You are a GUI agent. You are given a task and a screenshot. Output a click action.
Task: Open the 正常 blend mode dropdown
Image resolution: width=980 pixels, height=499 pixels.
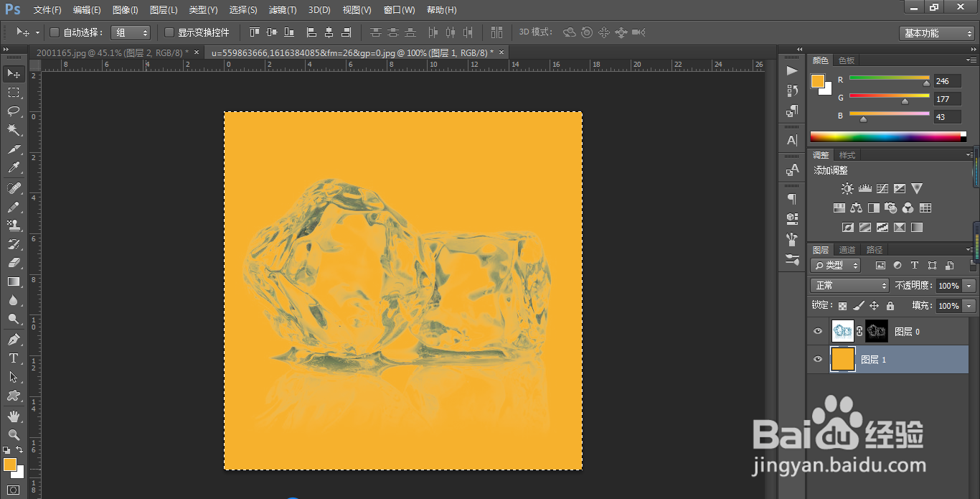click(849, 286)
